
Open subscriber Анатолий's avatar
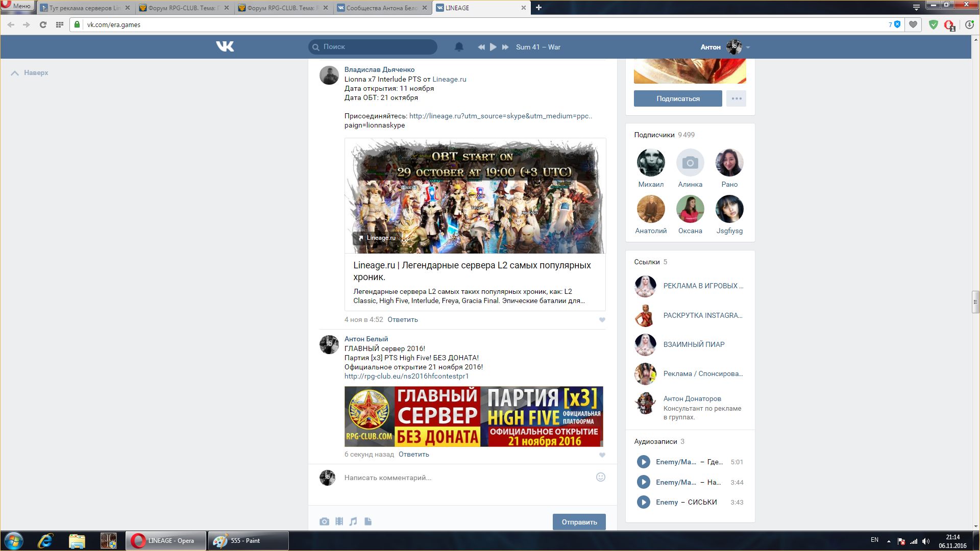coord(651,209)
